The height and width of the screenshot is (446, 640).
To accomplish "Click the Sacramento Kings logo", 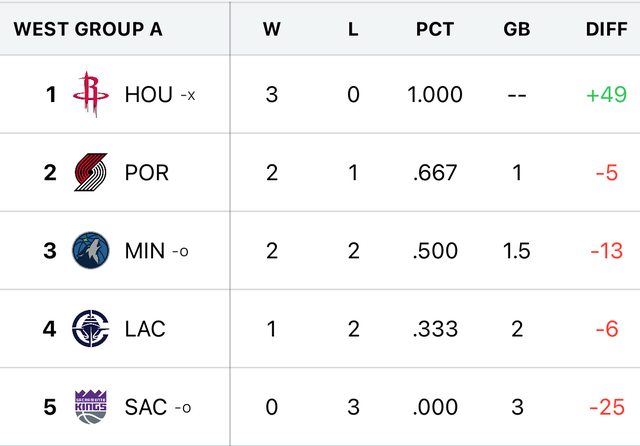I will 92,407.
